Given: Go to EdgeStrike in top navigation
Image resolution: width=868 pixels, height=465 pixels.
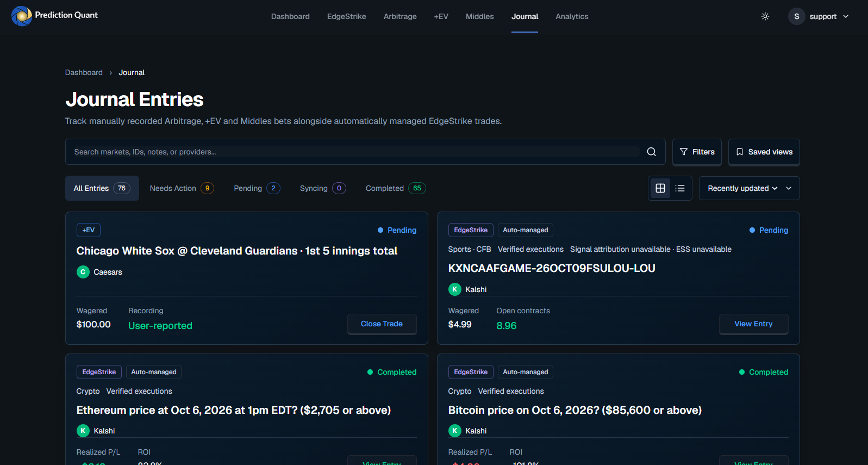Looking at the screenshot, I should pos(347,16).
